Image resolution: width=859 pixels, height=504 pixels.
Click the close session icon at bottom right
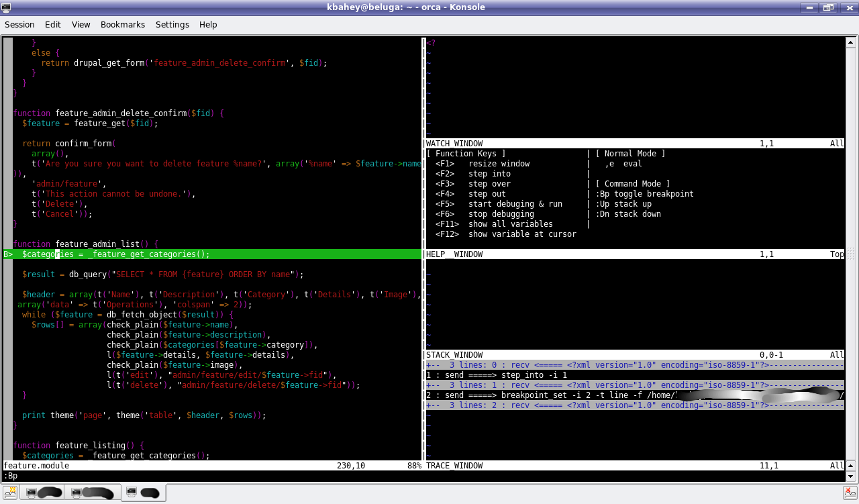849,493
